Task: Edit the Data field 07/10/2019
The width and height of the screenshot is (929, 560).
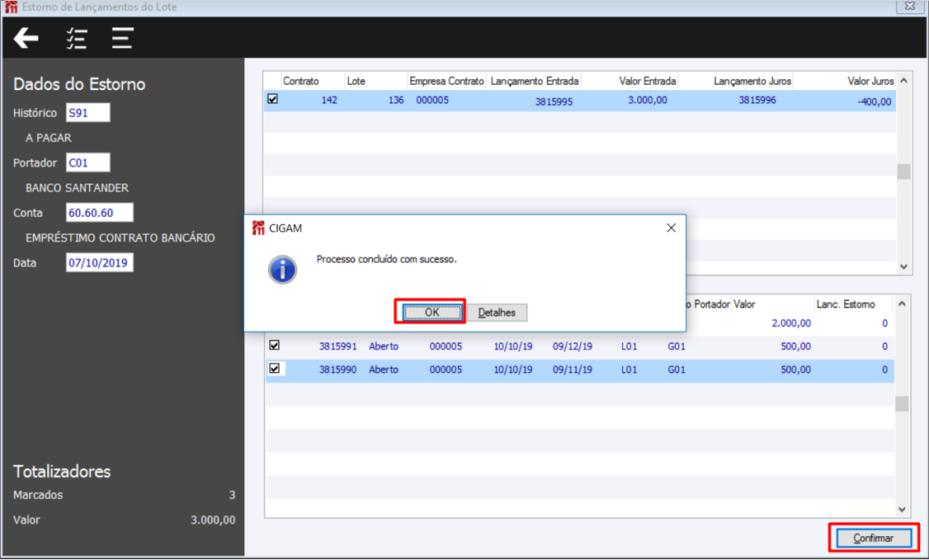Action: 100,262
